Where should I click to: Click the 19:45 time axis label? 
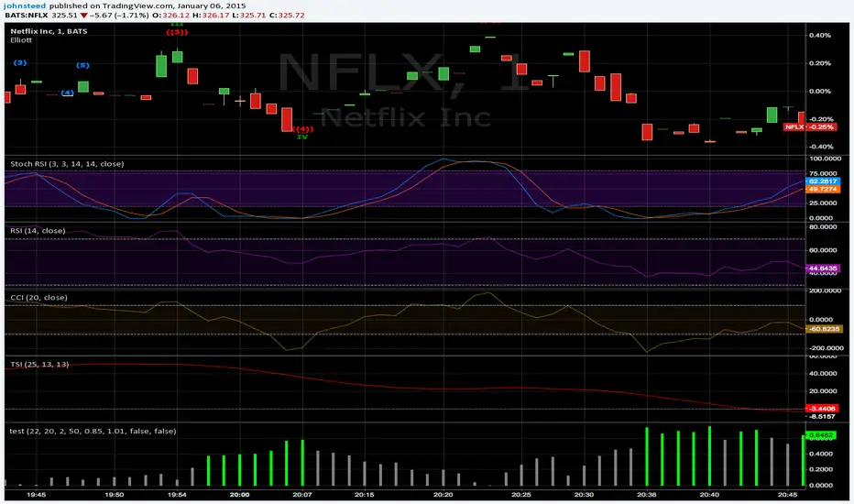[x=37, y=495]
